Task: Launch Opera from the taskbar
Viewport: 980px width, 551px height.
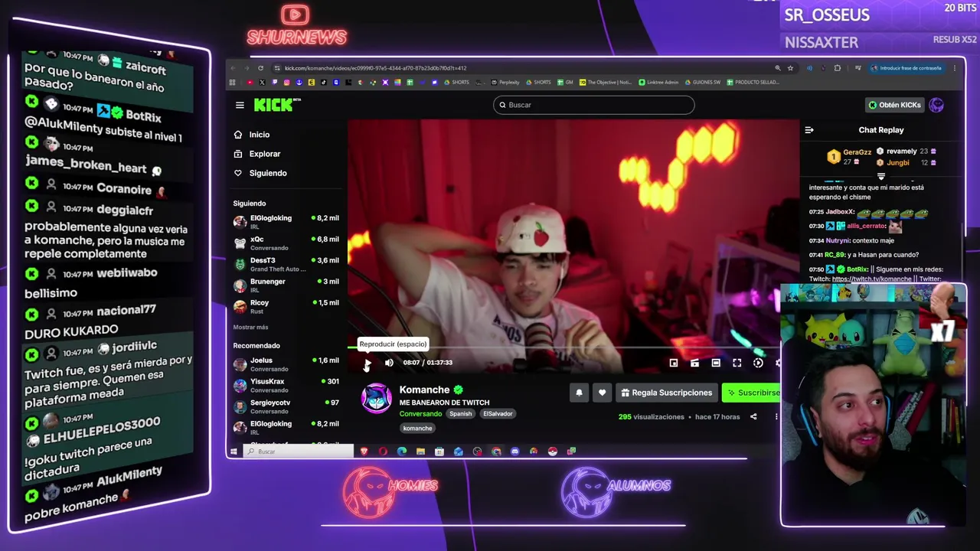Action: [x=383, y=452]
